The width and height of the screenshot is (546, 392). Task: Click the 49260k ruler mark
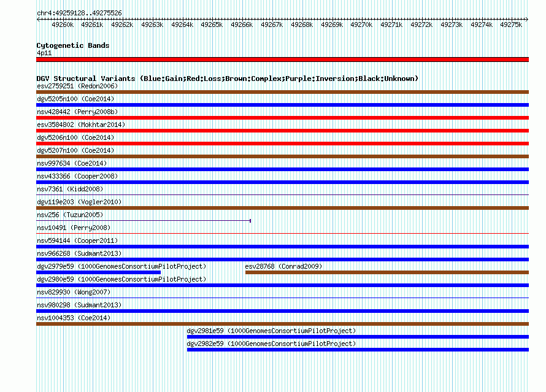point(63,25)
